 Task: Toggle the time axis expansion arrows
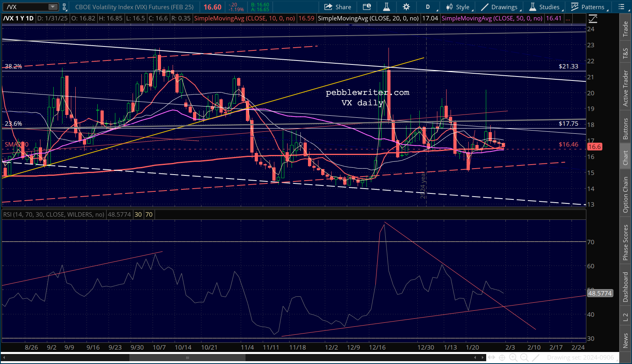tap(491, 357)
